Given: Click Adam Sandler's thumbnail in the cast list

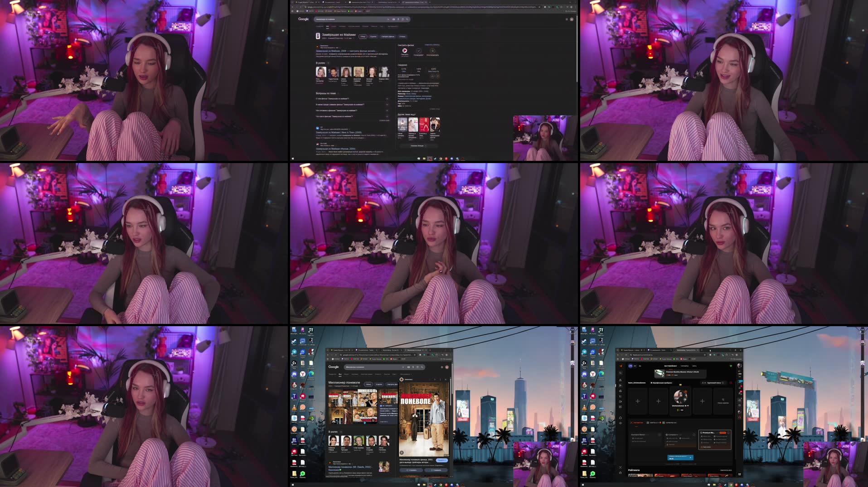Looking at the screenshot, I should tap(371, 441).
